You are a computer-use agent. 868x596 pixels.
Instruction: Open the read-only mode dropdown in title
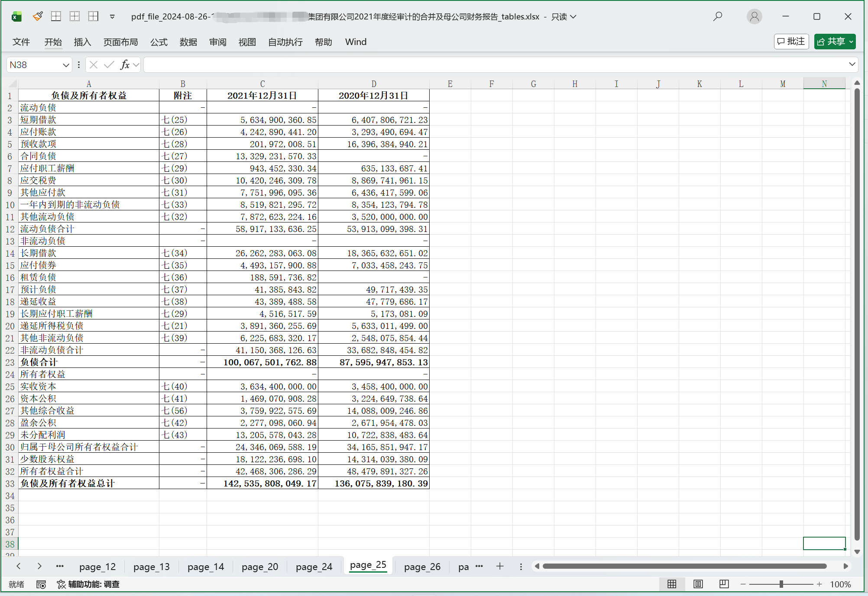click(573, 16)
